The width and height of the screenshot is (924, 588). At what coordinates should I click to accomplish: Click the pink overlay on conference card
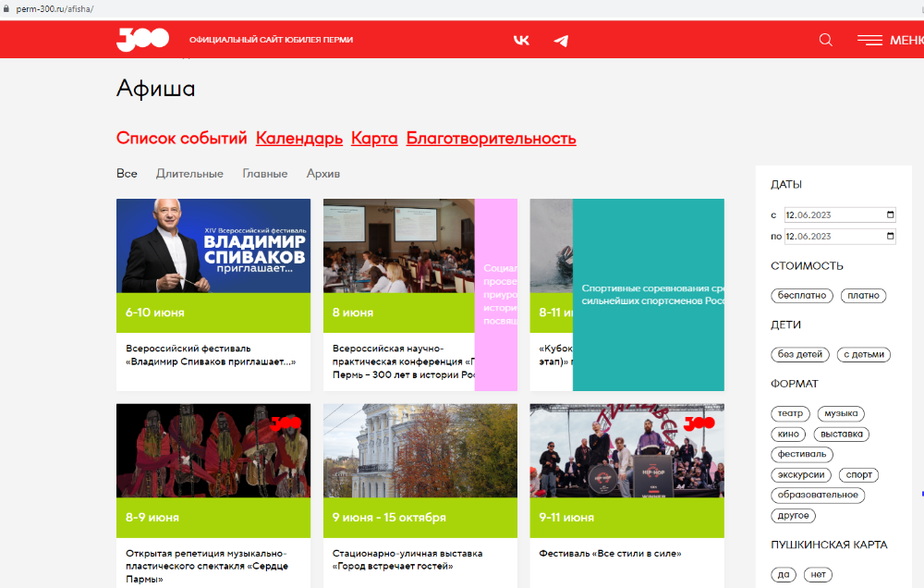point(496,295)
